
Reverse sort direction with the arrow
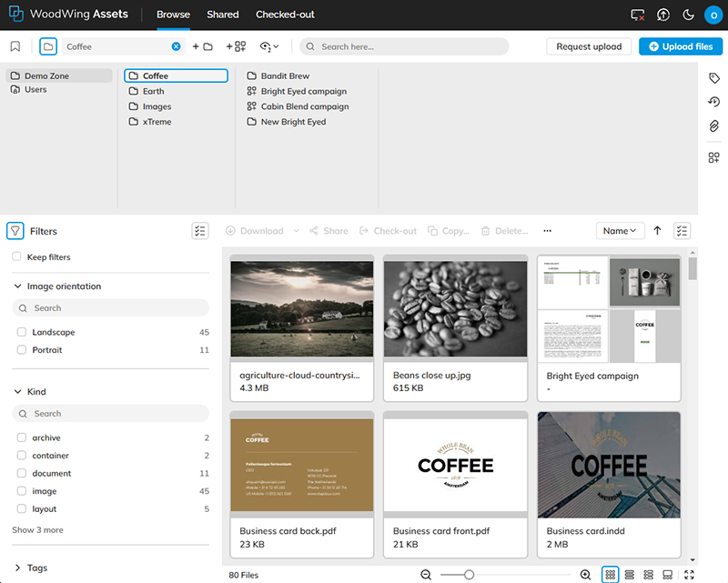tap(657, 231)
